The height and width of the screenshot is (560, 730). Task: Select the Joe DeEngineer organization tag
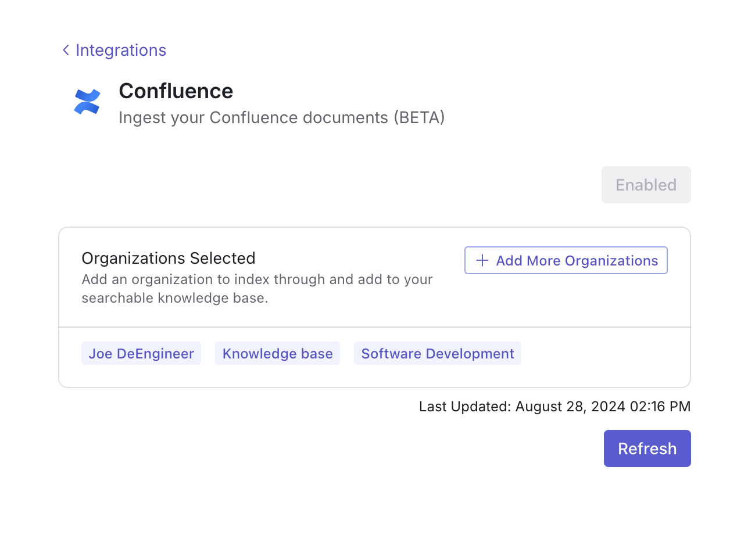pyautogui.click(x=141, y=354)
